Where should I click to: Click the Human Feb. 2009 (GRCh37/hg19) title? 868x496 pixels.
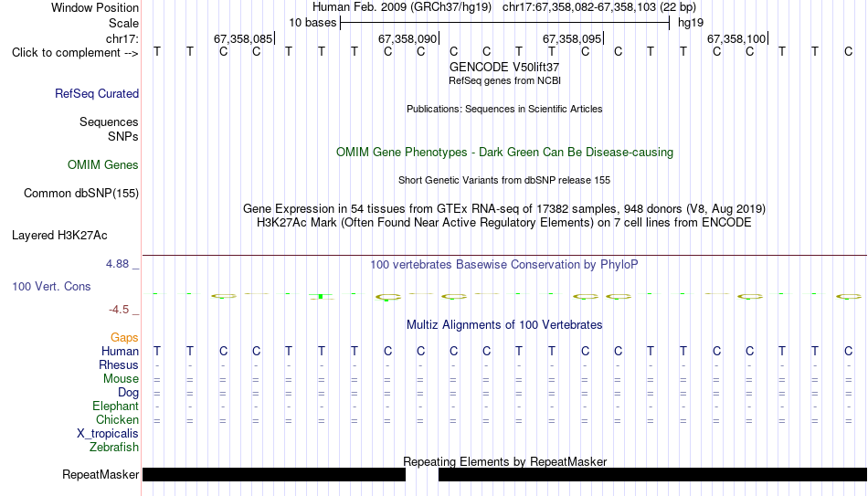click(402, 7)
